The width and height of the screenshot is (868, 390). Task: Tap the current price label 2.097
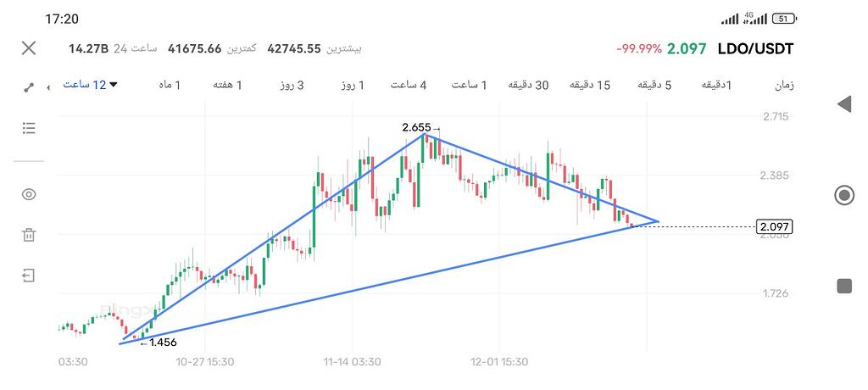click(775, 226)
